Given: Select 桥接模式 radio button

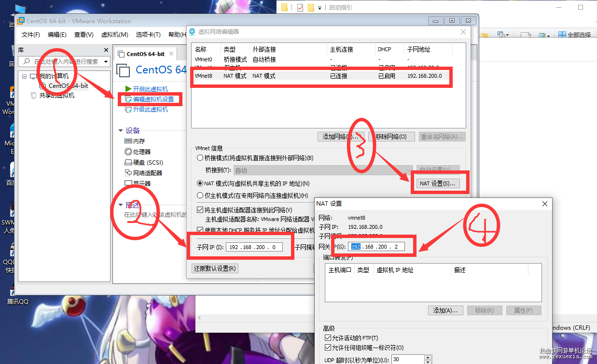Looking at the screenshot, I should [200, 158].
